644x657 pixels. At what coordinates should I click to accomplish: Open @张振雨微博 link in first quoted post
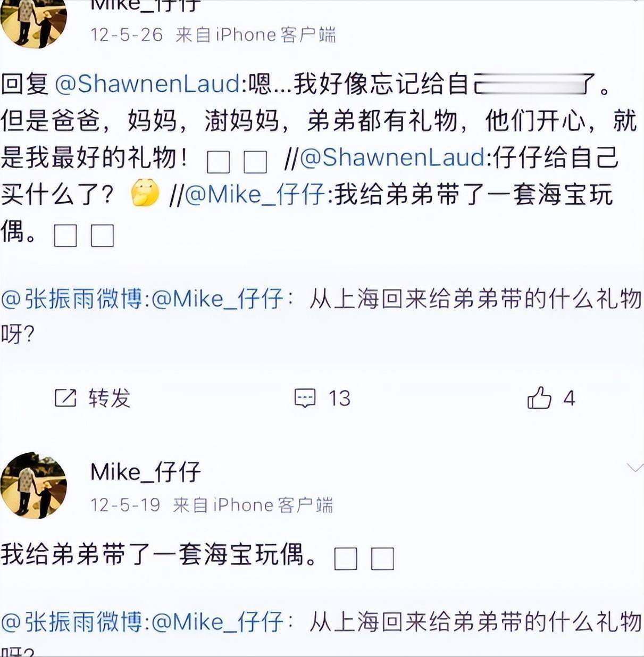tap(72, 298)
